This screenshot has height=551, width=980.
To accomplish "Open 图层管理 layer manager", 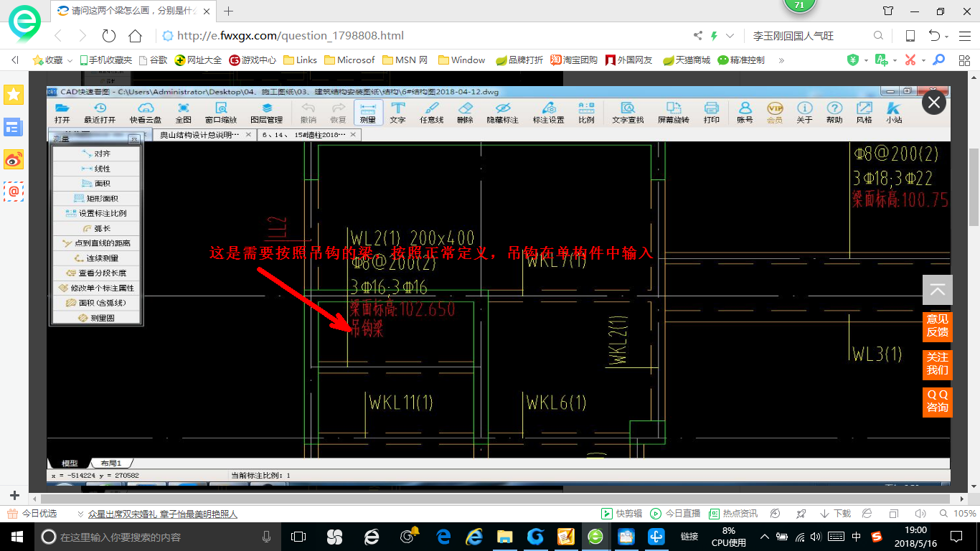I will coord(266,113).
